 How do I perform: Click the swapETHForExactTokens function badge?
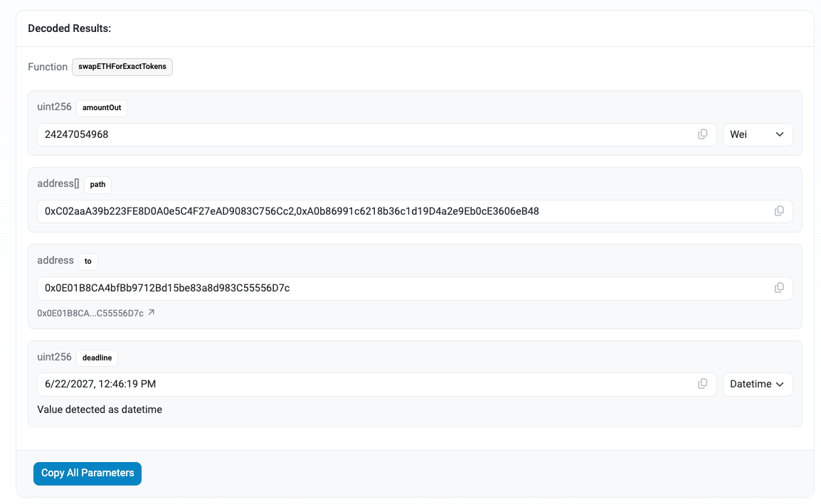click(x=122, y=67)
